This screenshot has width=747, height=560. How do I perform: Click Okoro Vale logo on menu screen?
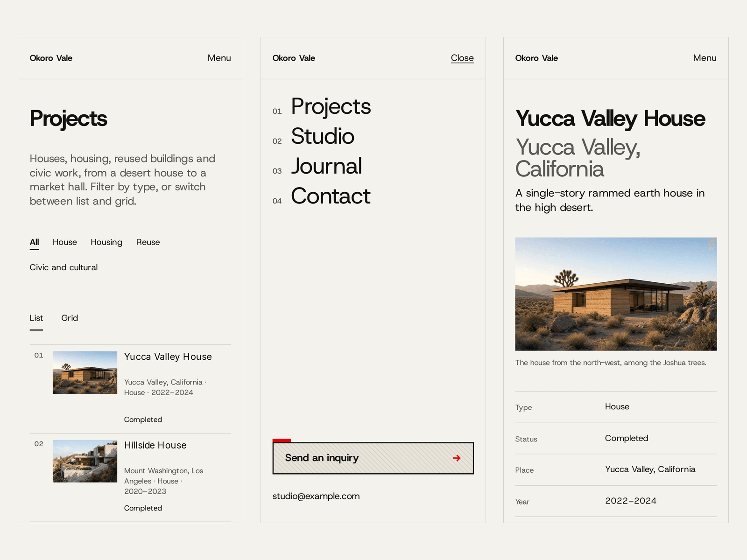[294, 58]
